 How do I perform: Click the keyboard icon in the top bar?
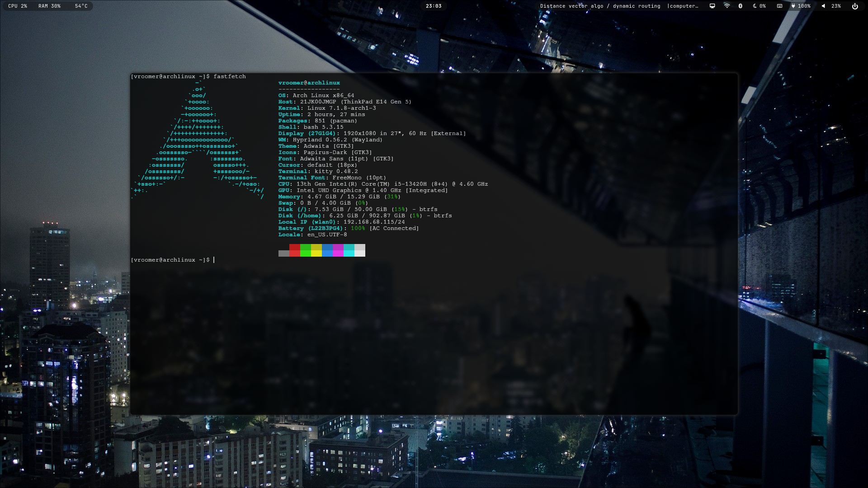pos(779,6)
